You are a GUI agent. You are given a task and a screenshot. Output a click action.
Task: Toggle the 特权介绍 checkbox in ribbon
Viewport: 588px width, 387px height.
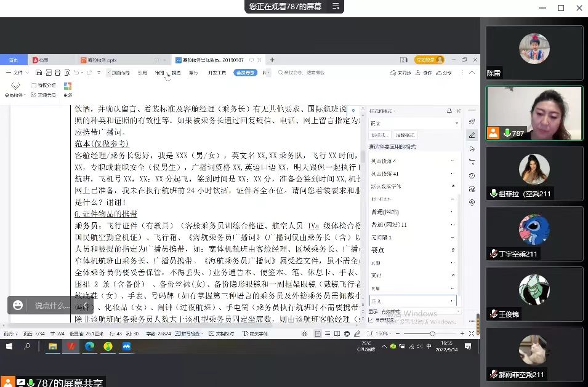[33, 85]
